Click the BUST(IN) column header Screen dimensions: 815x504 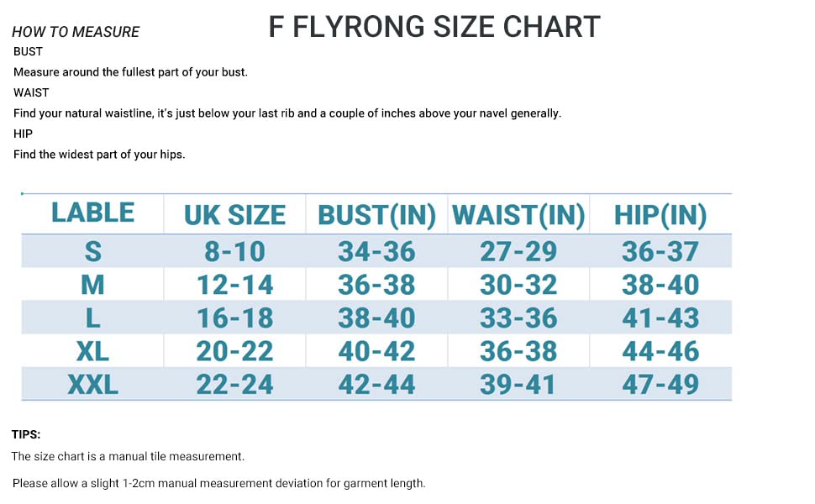376,215
